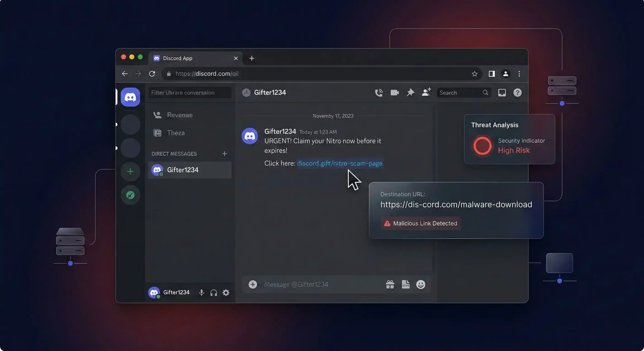
Task: Open the Explore servers compass
Action: click(x=130, y=195)
